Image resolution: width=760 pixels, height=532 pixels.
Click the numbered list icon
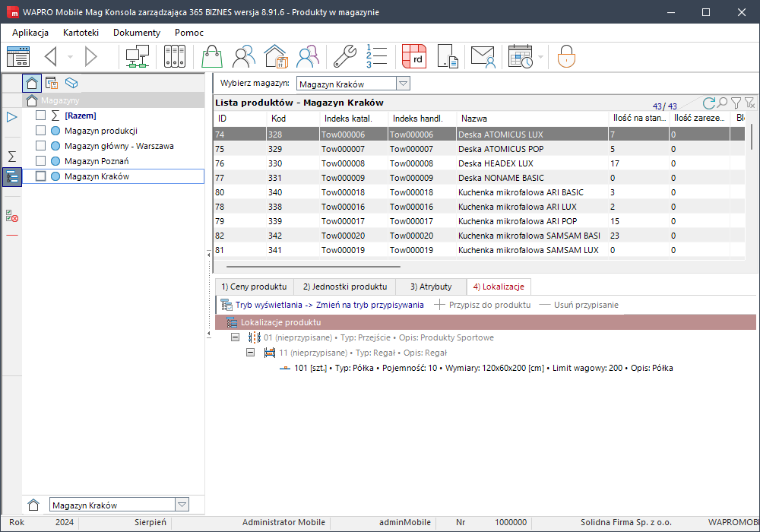(x=377, y=57)
